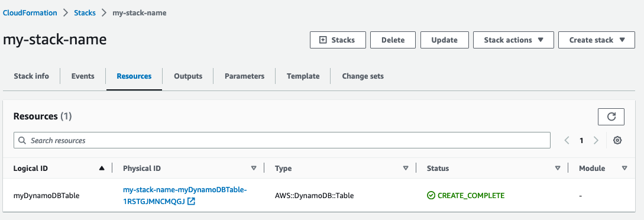Image resolution: width=644 pixels, height=220 pixels.
Task: Sort by Logical ID ascending arrow
Action: click(x=102, y=169)
